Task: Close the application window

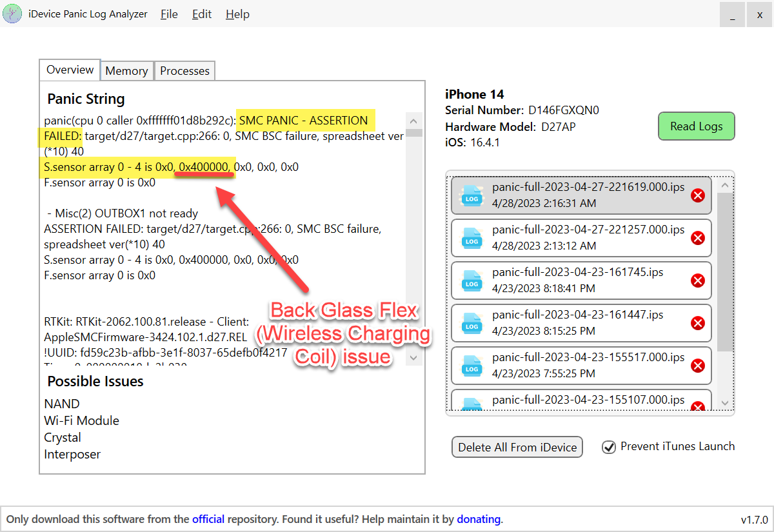Action: click(x=759, y=15)
